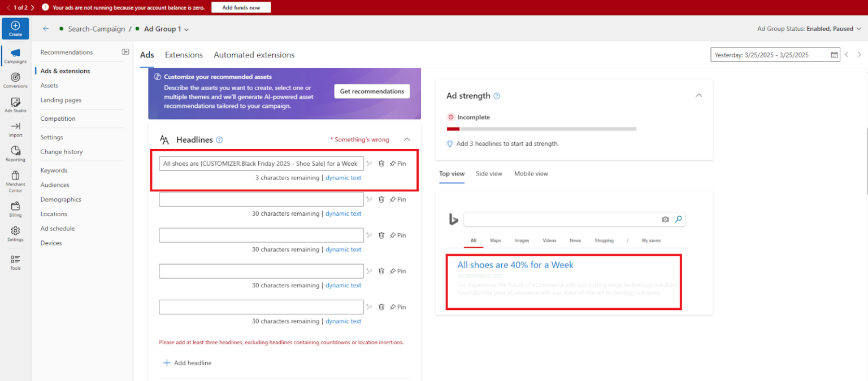Image resolution: width=868 pixels, height=381 pixels.
Task: Pin the last headline field
Action: tap(398, 306)
